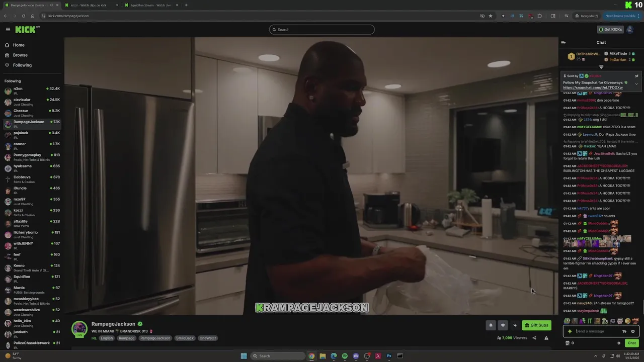
Task: Click the OneWater tag
Action: (x=208, y=338)
